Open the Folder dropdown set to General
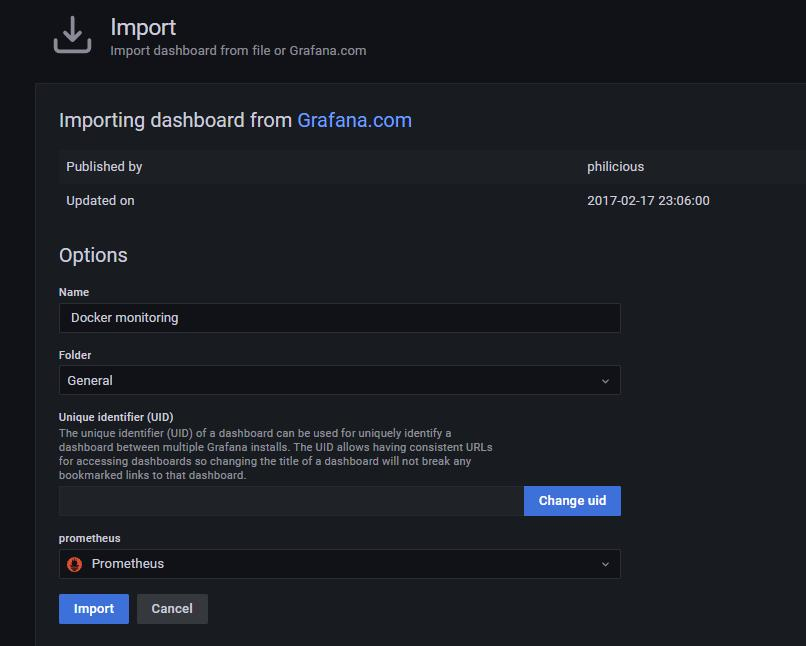 click(340, 380)
